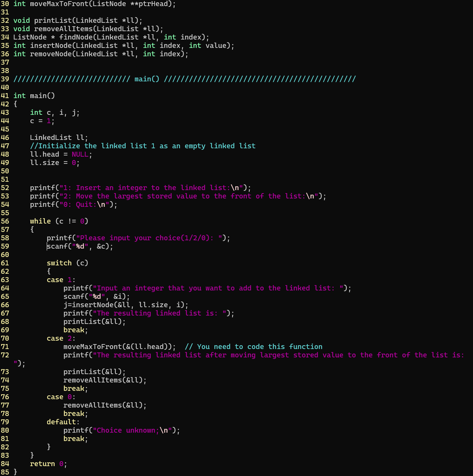The height and width of the screenshot is (476, 473).
Task: Click the 'case 0:' label
Action: [x=61, y=397]
